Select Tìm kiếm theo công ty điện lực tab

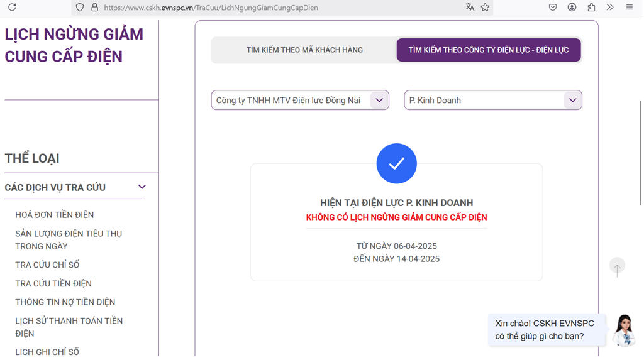click(x=488, y=50)
